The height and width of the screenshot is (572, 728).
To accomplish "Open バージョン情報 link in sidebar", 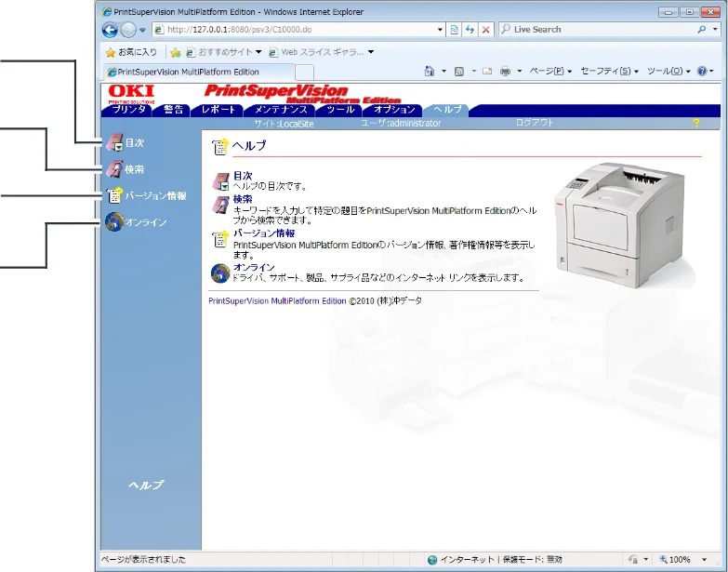I will (155, 196).
